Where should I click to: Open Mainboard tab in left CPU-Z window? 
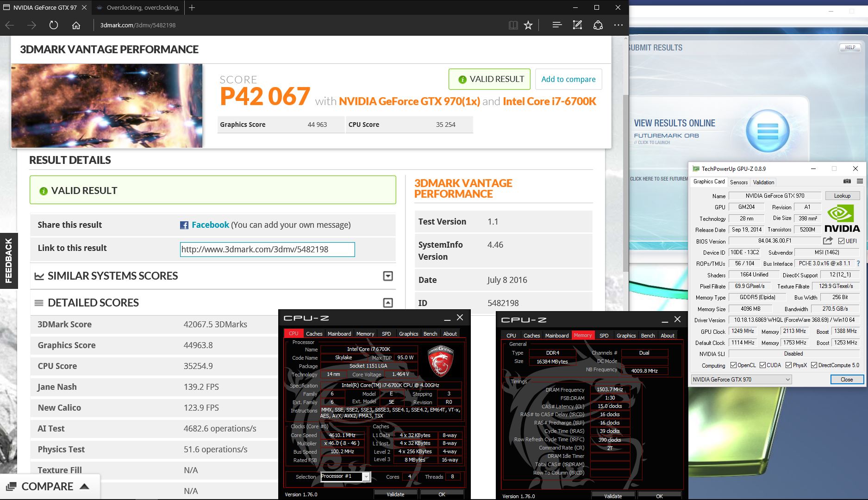pyautogui.click(x=339, y=333)
